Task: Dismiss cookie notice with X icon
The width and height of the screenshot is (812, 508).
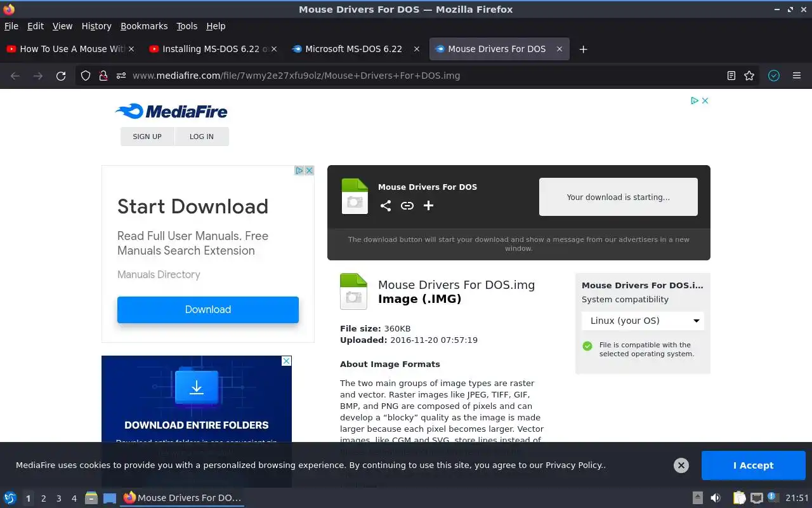Action: (x=681, y=465)
